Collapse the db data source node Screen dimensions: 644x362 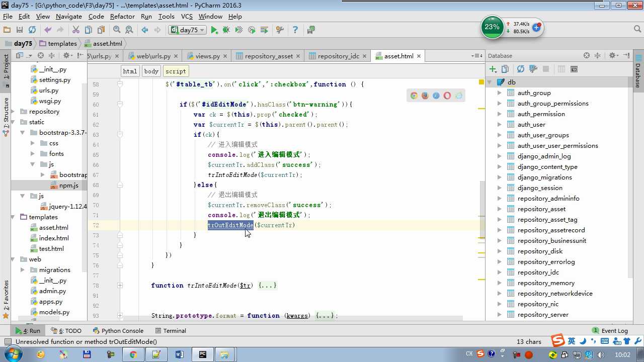490,82
